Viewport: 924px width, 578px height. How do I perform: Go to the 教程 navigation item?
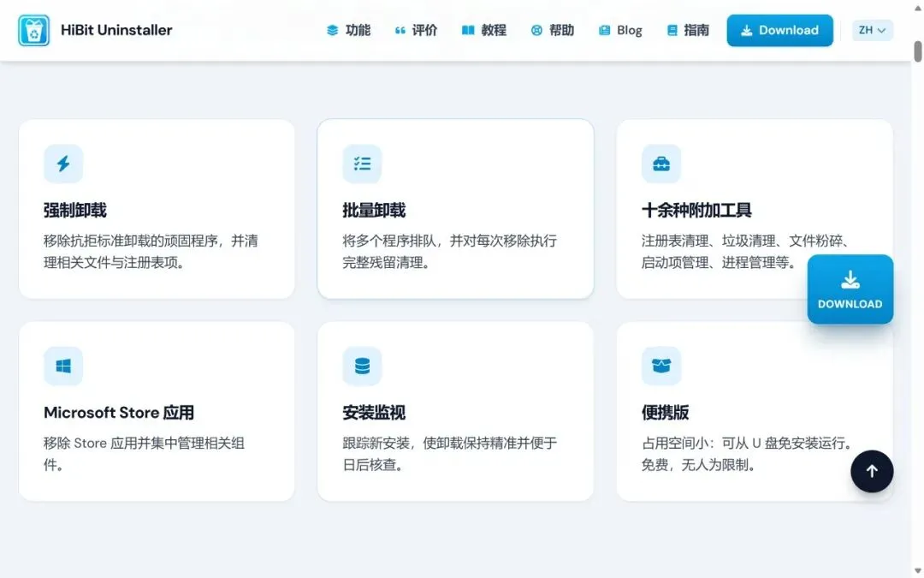point(483,30)
